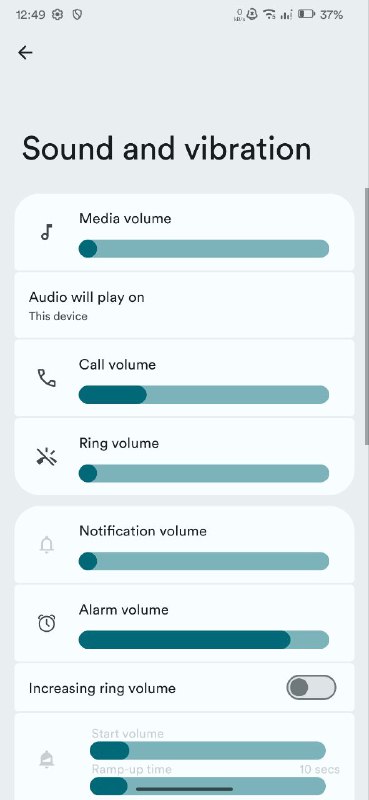Set the Media volume slider

tap(204, 249)
